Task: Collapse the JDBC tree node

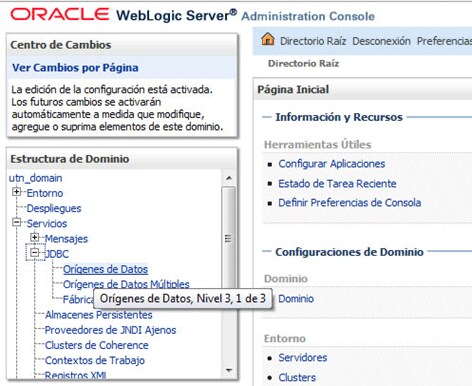Action: [x=34, y=252]
